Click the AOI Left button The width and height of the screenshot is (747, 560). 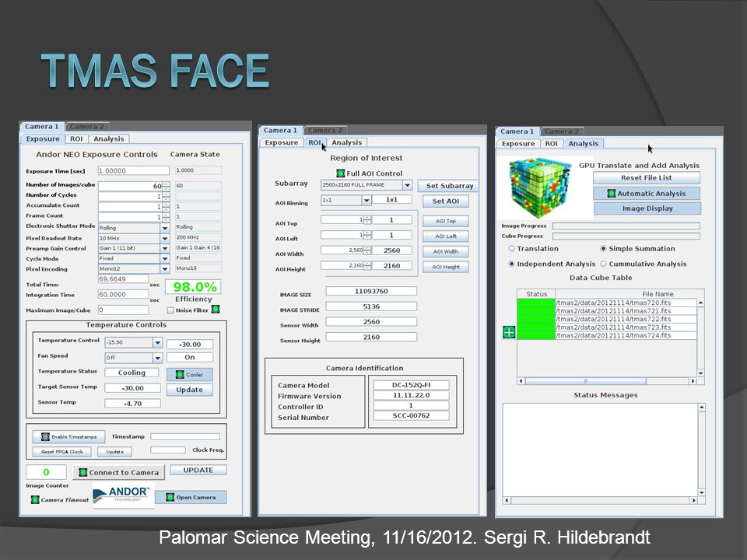point(445,236)
